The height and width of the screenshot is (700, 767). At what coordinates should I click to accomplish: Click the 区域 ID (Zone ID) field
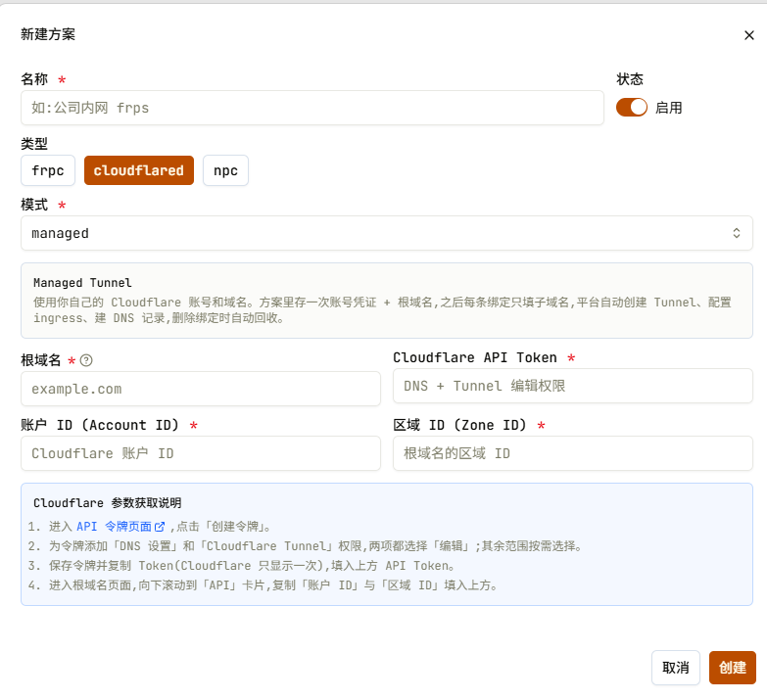(573, 453)
